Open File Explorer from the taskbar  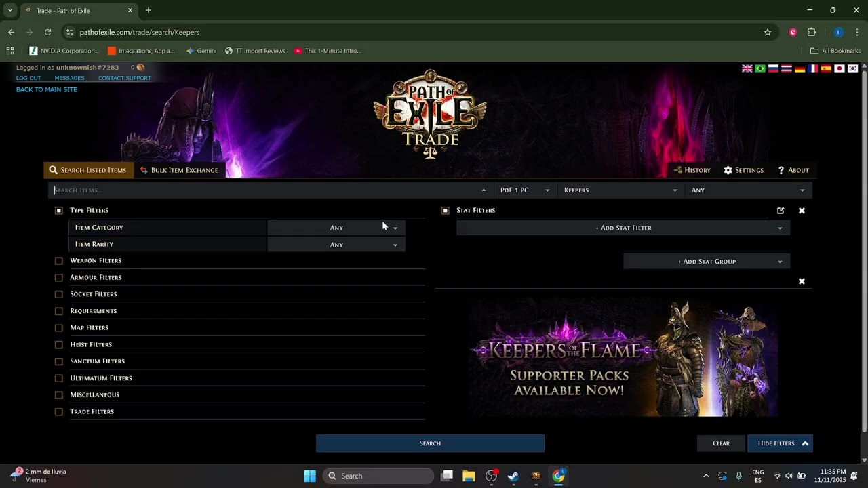click(x=469, y=476)
